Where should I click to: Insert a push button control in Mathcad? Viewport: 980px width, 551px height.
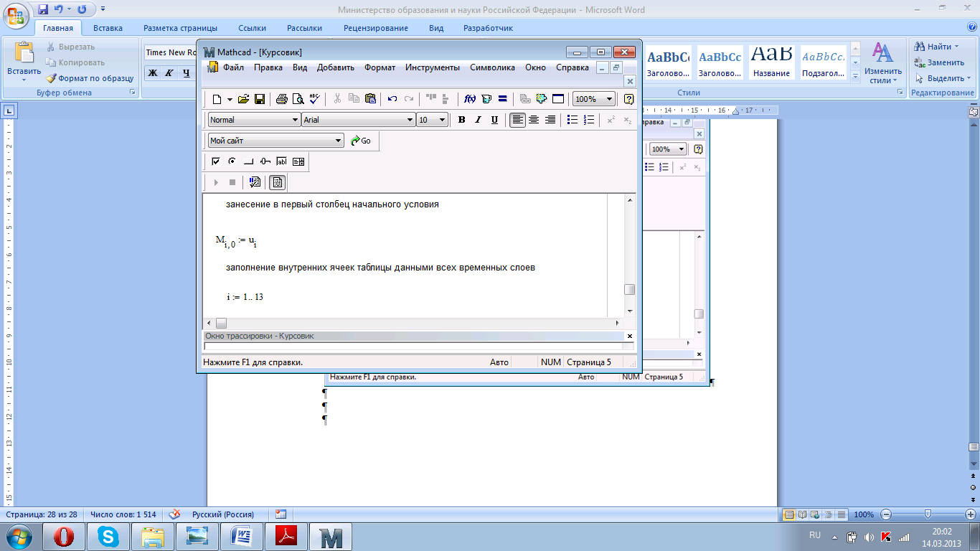tap(249, 161)
